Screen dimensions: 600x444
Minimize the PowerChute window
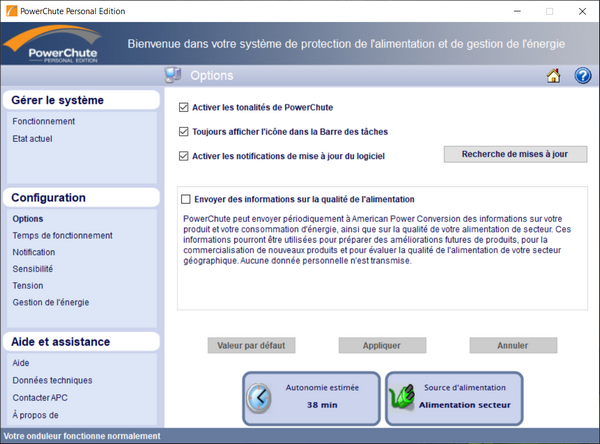517,11
